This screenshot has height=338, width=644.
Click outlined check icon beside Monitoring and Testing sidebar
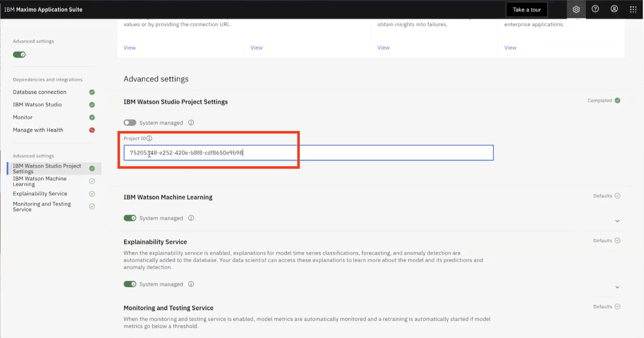(92, 206)
